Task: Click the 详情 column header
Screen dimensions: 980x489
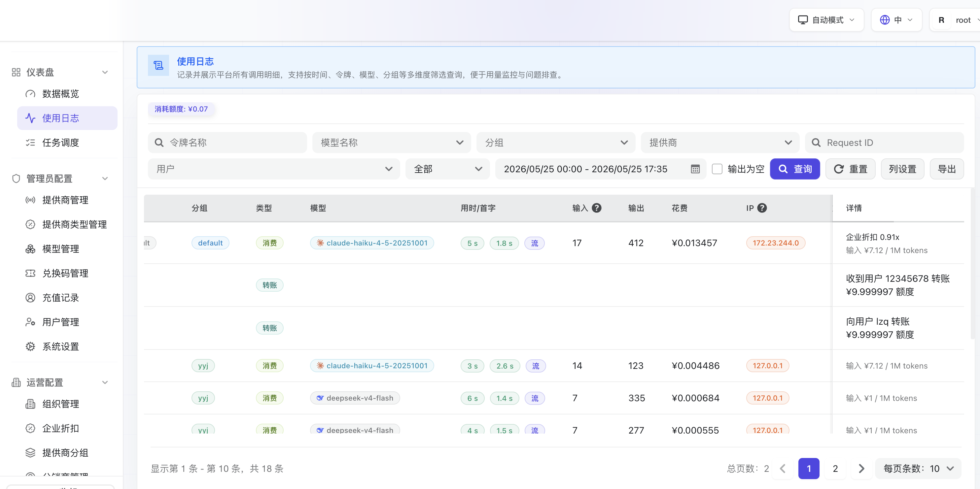Action: [854, 208]
